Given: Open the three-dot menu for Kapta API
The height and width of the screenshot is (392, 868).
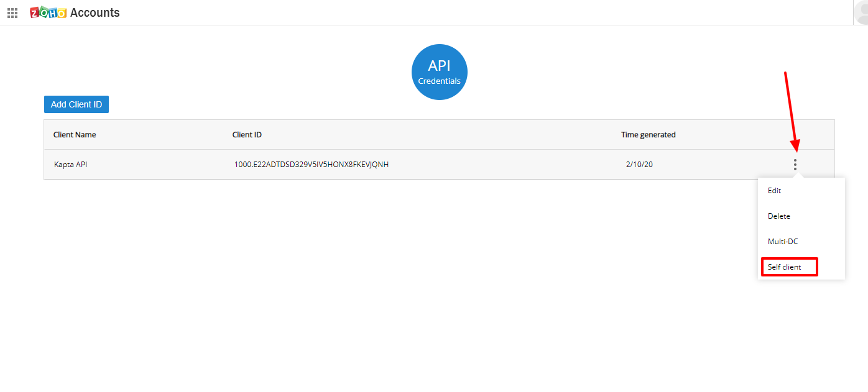Looking at the screenshot, I should tap(795, 165).
